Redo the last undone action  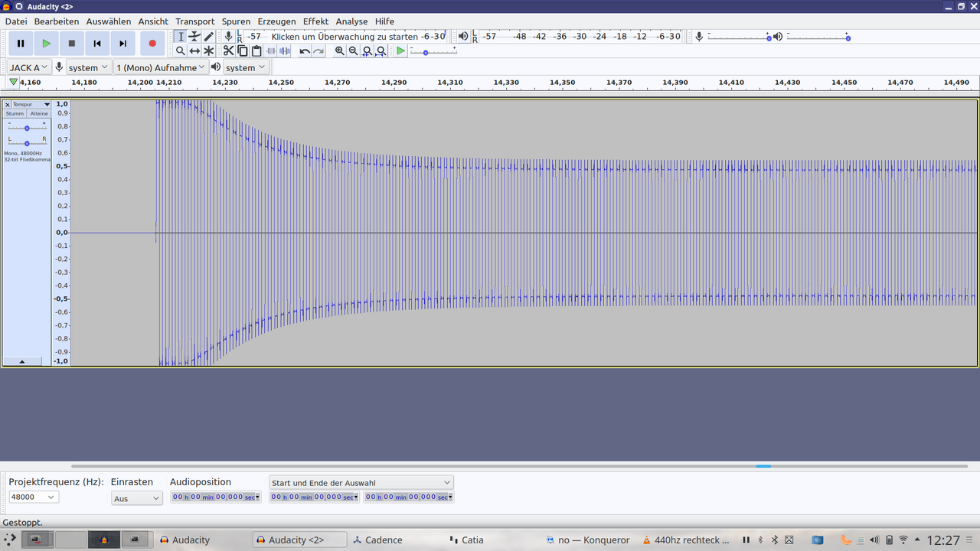(318, 51)
